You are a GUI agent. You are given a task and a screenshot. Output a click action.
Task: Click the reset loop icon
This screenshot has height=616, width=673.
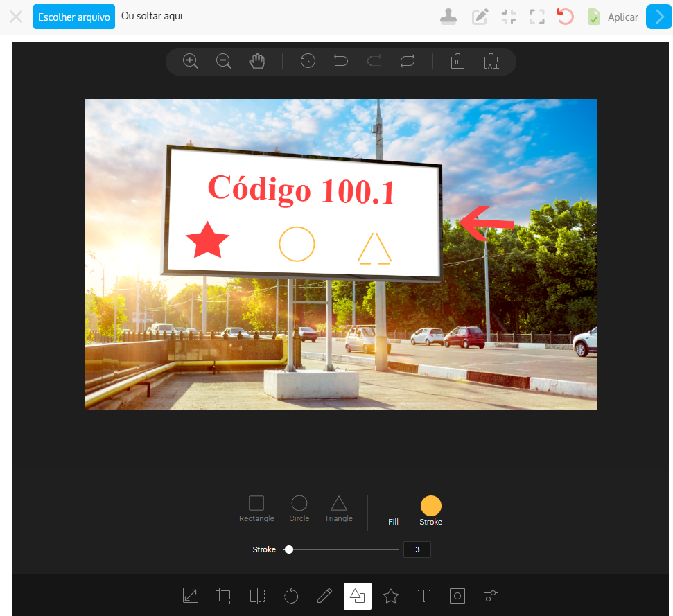pyautogui.click(x=408, y=61)
